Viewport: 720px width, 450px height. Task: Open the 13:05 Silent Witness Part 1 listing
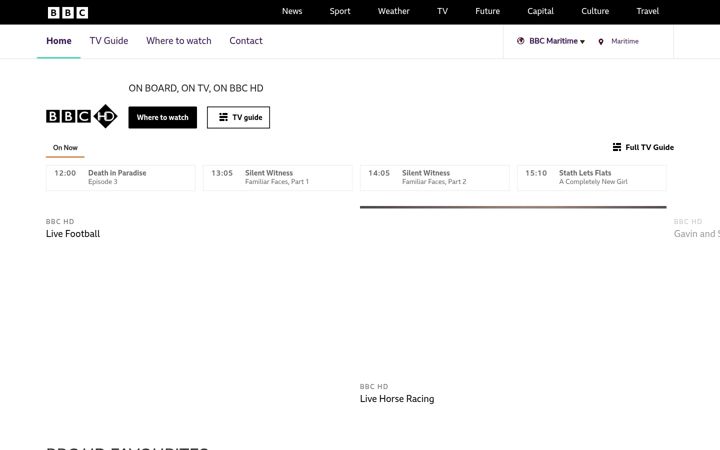(278, 178)
